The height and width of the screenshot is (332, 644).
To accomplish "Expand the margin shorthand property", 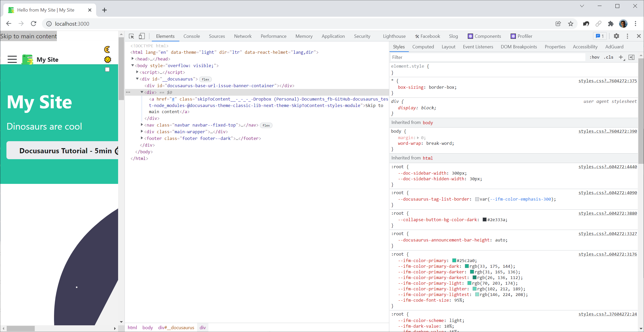I will tap(418, 138).
